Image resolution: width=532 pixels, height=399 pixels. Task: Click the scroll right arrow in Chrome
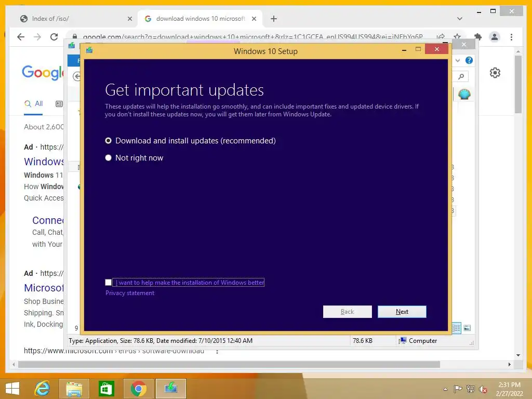coord(510,364)
